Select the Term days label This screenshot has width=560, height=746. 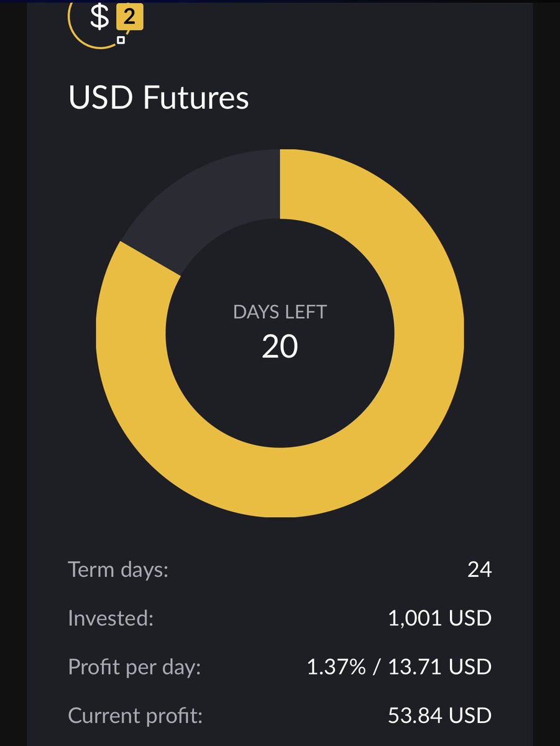click(118, 569)
